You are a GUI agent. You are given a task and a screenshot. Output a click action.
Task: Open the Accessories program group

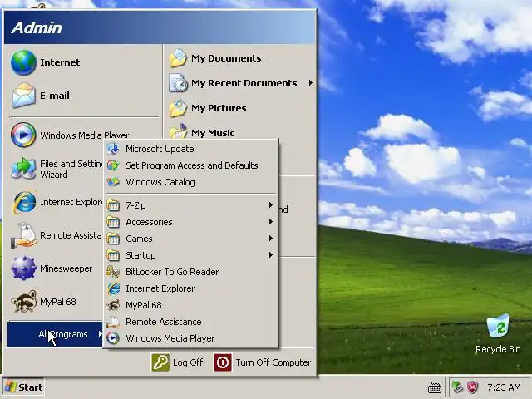[x=190, y=222]
